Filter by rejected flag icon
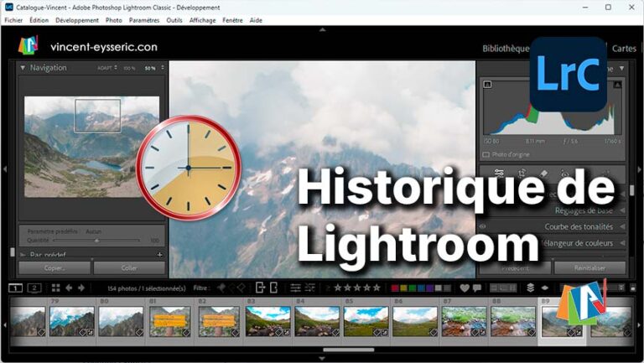The width and height of the screenshot is (644, 363). (241, 288)
